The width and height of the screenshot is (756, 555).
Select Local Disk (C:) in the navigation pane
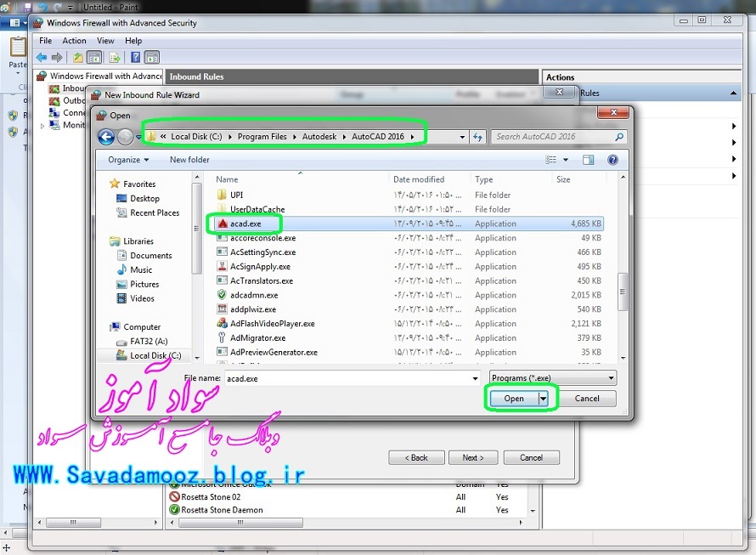[x=155, y=355]
